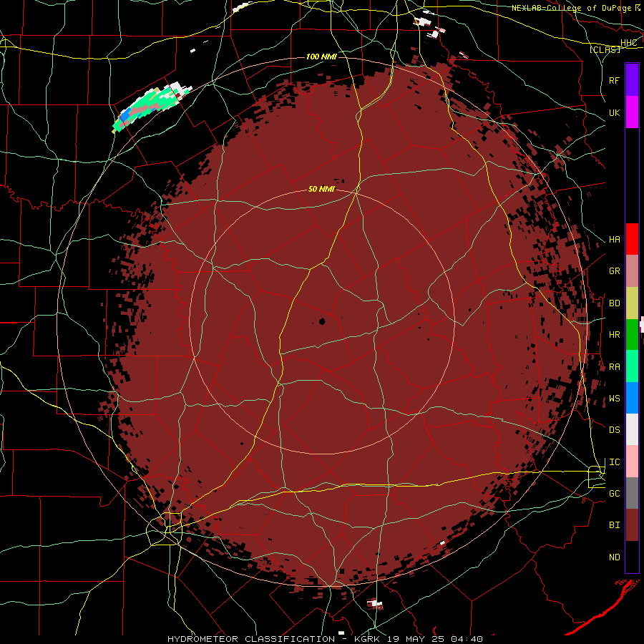
Task: Click the HR legend label
Action: click(x=614, y=335)
